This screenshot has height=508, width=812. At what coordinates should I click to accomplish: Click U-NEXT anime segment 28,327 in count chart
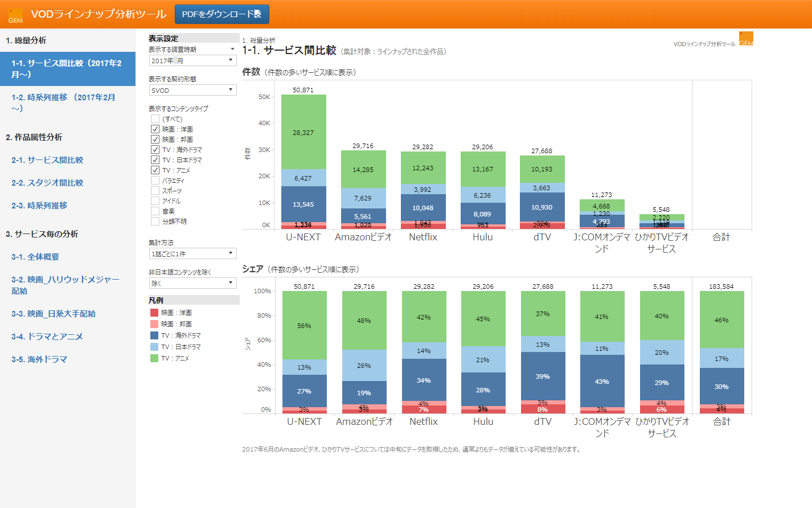304,132
